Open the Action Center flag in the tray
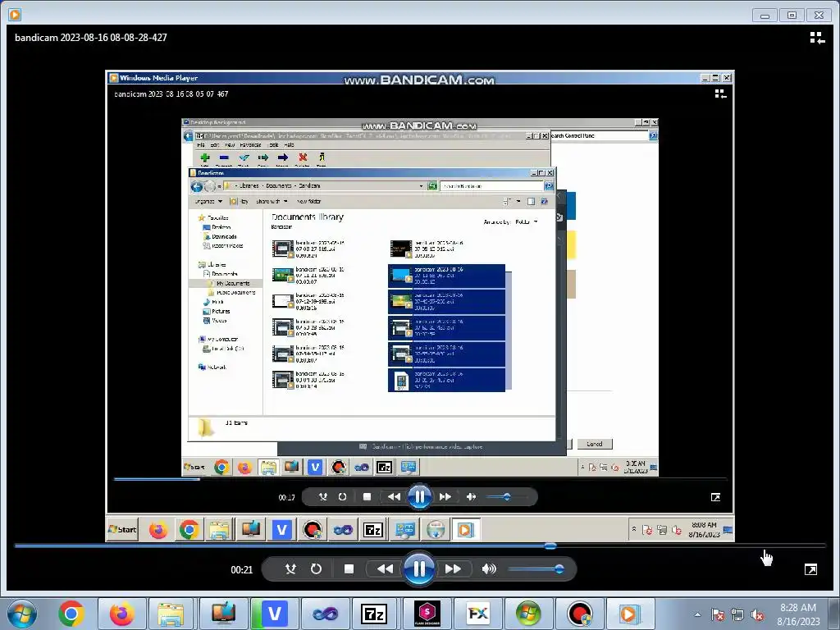 pos(718,614)
